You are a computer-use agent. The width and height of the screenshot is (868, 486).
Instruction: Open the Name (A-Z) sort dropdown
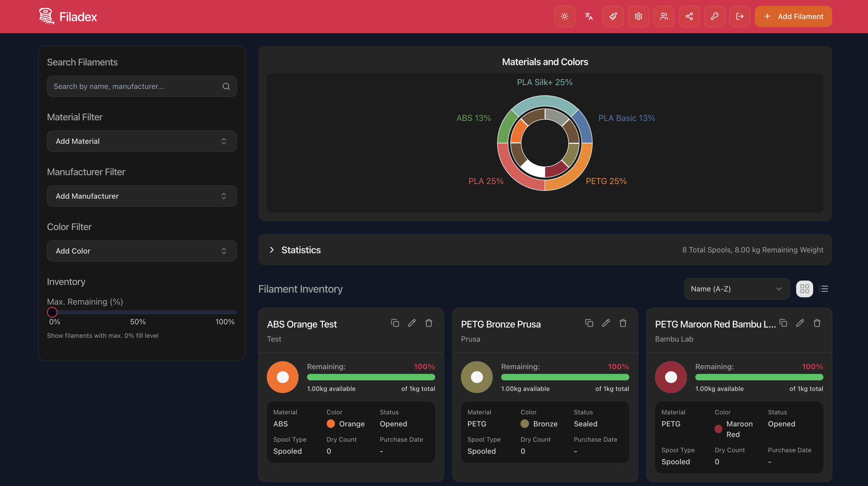tap(737, 289)
